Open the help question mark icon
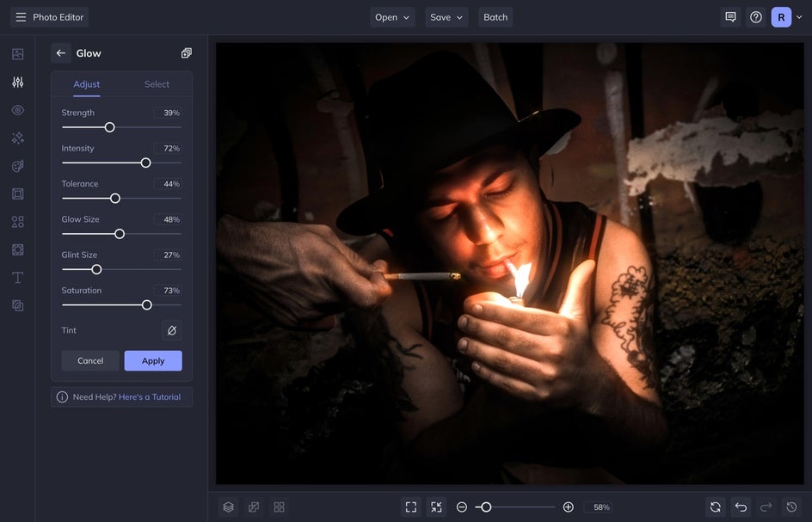Screen dimensions: 812x522 pos(756,17)
